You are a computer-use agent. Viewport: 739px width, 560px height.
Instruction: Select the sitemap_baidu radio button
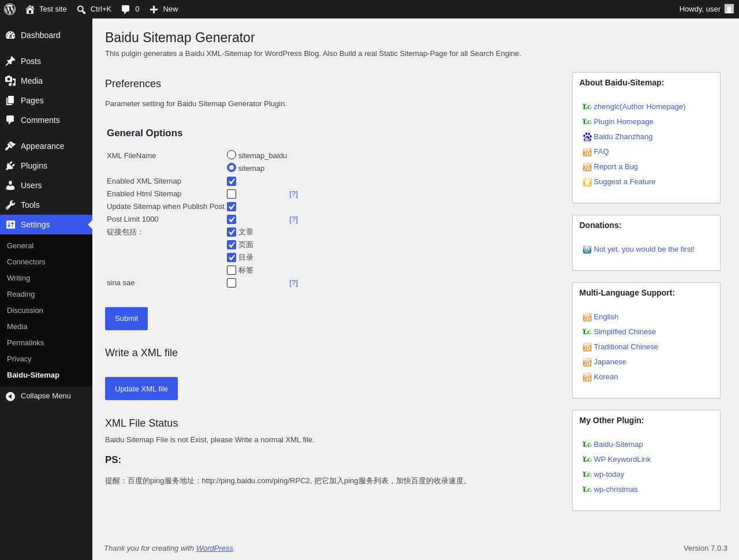point(232,155)
